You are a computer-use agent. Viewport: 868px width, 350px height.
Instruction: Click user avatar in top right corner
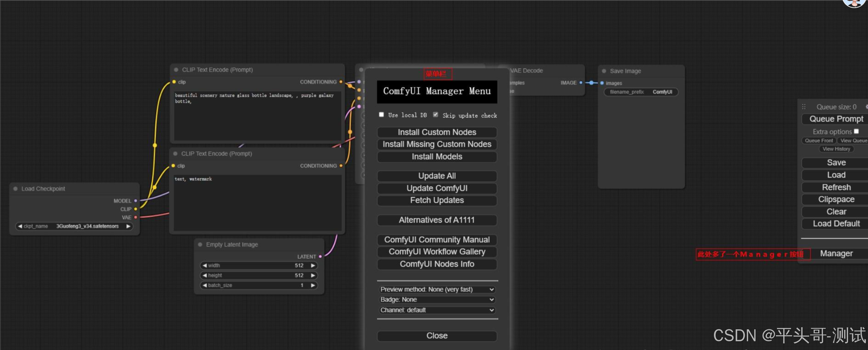point(854,3)
